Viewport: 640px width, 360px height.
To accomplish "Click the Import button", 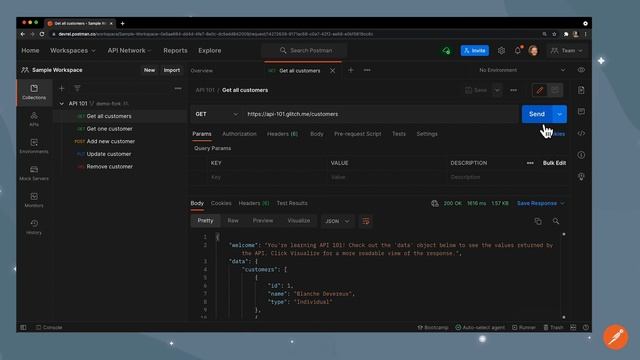I will tap(171, 70).
